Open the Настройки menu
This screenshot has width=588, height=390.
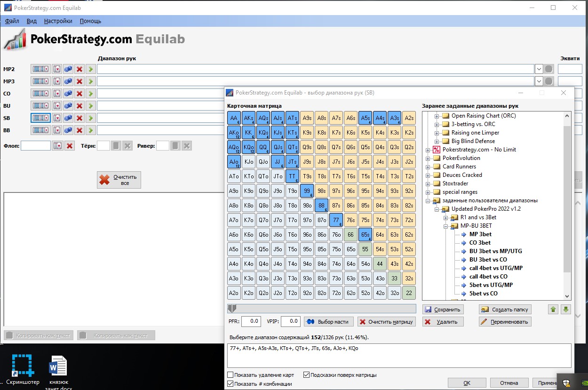pyautogui.click(x=58, y=21)
